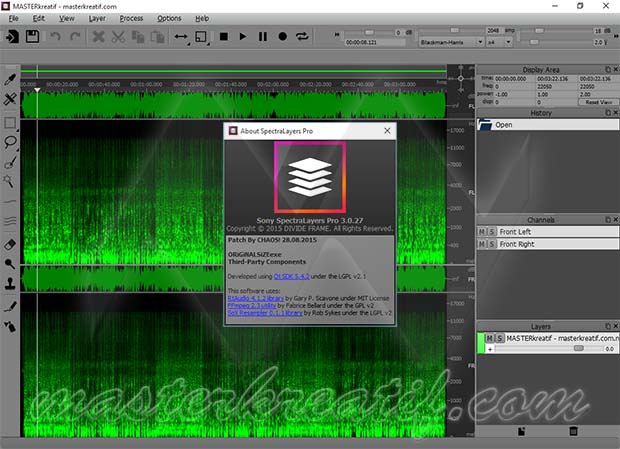Click the Undo arrow icon

(x=55, y=37)
